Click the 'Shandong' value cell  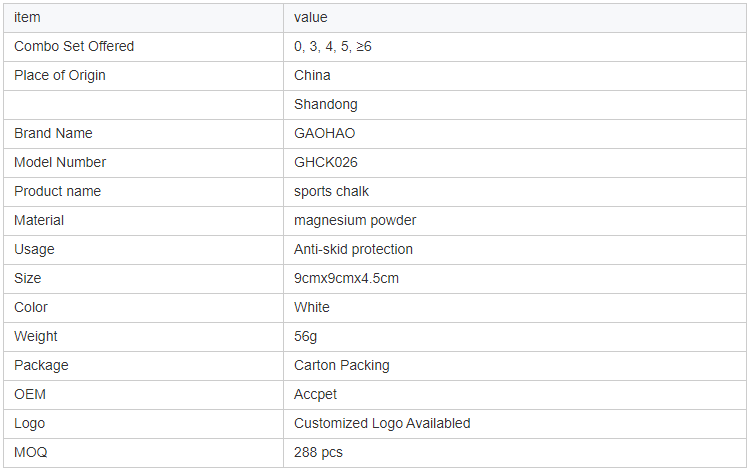325,104
